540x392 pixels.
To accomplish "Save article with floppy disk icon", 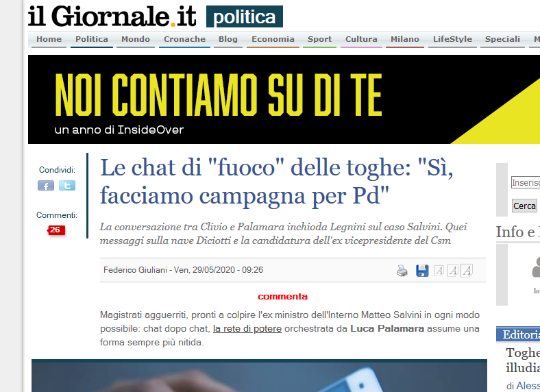I will tap(422, 271).
